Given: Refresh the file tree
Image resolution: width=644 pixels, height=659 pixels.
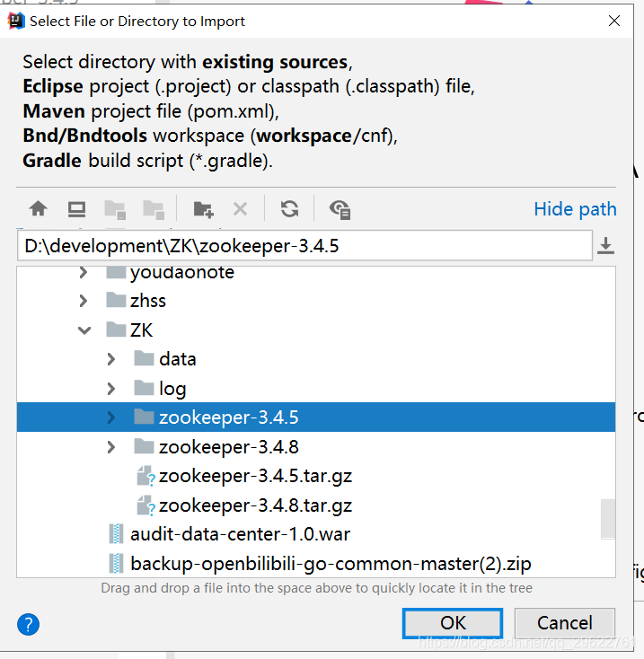Looking at the screenshot, I should (289, 208).
